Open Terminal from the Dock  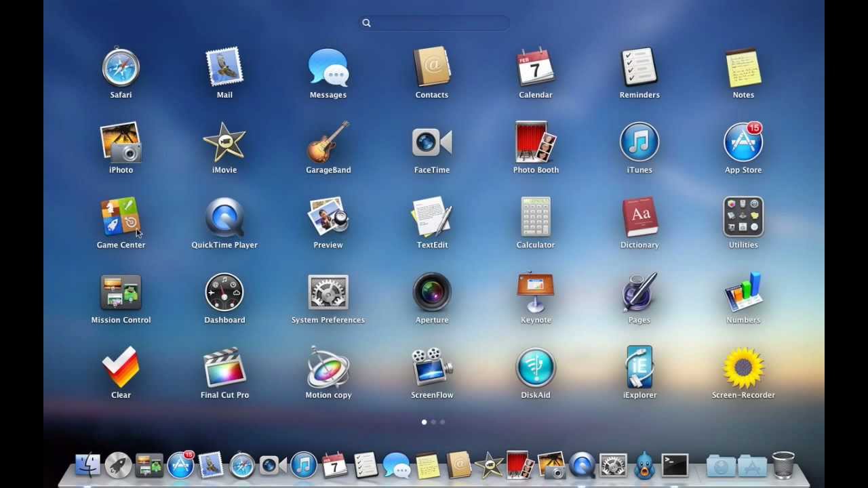click(675, 466)
